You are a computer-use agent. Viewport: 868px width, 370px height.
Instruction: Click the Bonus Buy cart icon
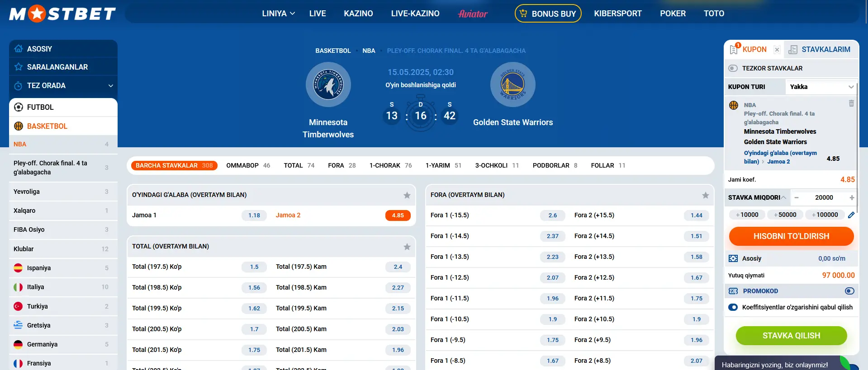point(523,14)
